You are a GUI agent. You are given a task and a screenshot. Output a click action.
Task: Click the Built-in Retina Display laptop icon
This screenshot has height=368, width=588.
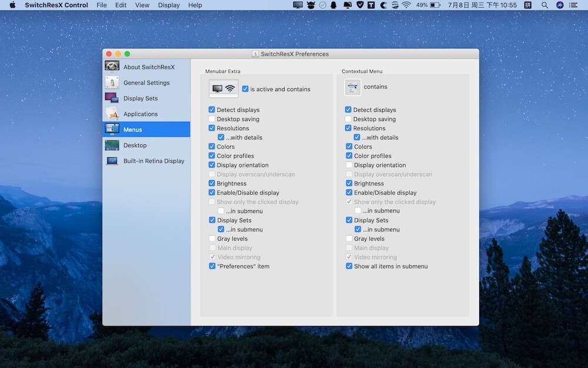(112, 161)
